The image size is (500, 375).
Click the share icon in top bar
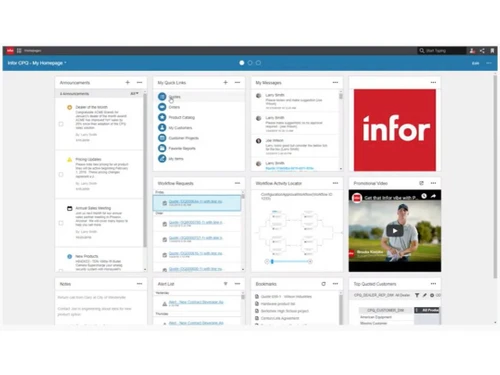tap(482, 51)
